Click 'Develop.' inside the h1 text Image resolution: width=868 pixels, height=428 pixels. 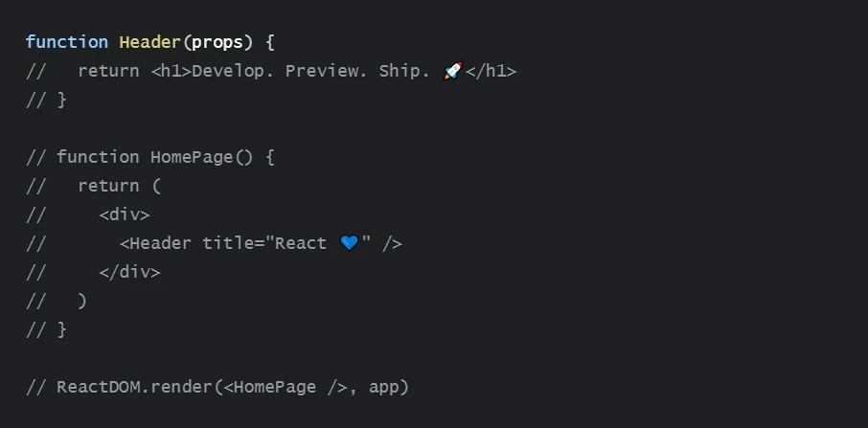(x=233, y=71)
